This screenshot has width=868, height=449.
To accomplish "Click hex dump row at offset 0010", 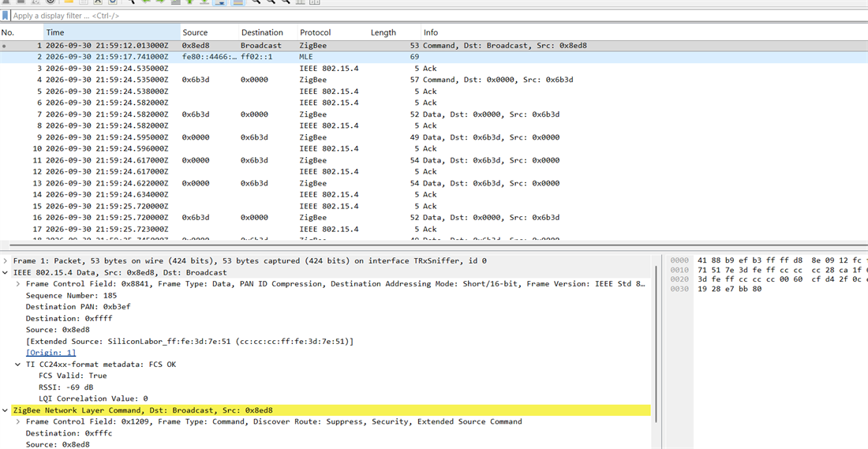I will coord(769,270).
